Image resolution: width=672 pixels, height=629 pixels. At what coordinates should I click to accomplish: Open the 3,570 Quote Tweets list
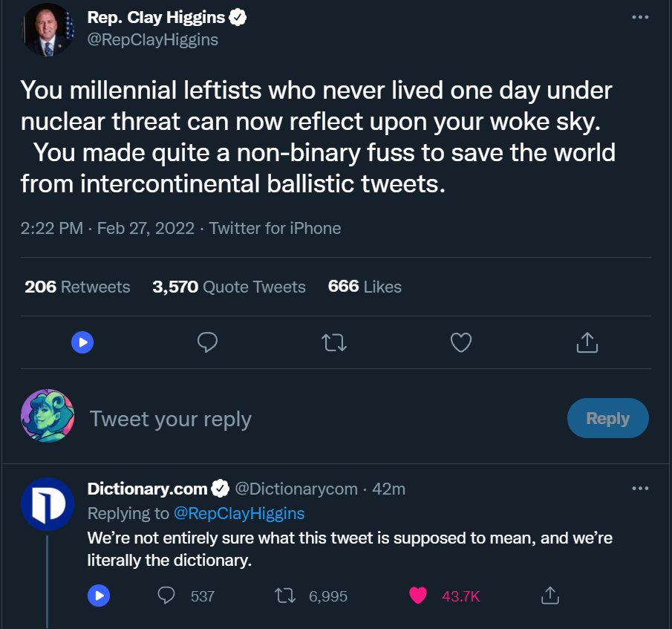point(229,287)
